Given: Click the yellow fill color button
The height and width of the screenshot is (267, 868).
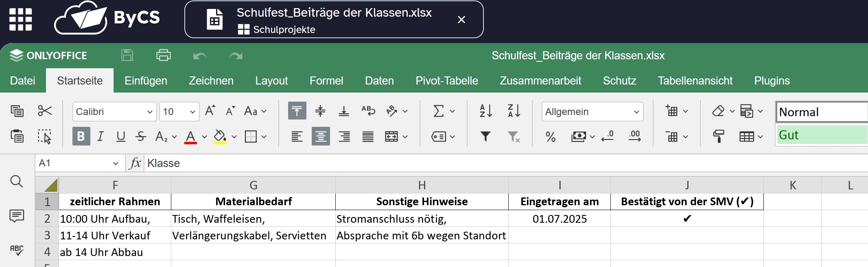Looking at the screenshot, I should tap(220, 137).
